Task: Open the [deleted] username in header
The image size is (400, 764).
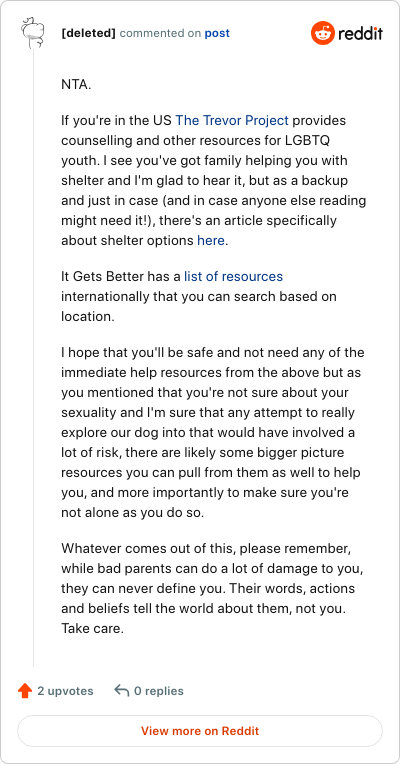Action: (89, 33)
